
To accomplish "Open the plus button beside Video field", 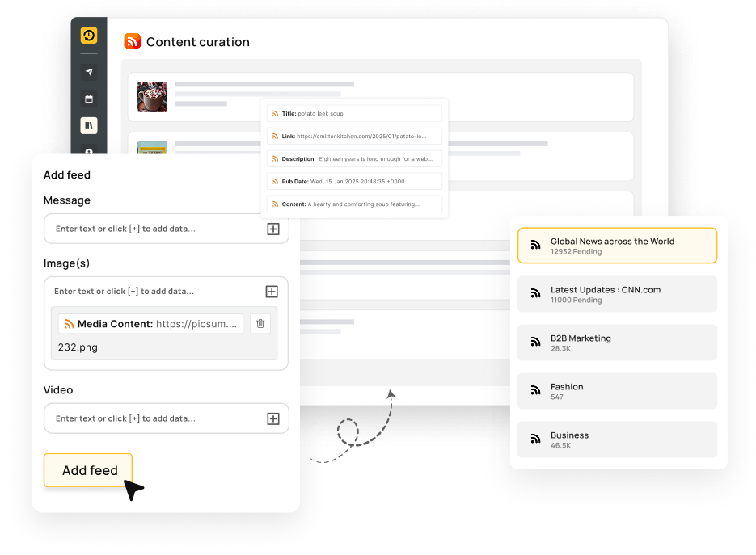I will click(272, 418).
